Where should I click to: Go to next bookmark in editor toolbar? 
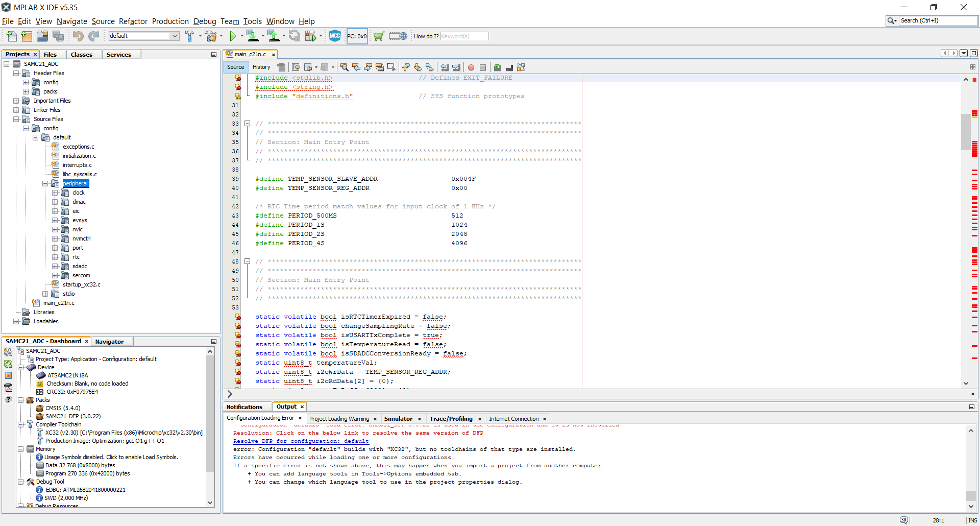pos(418,67)
